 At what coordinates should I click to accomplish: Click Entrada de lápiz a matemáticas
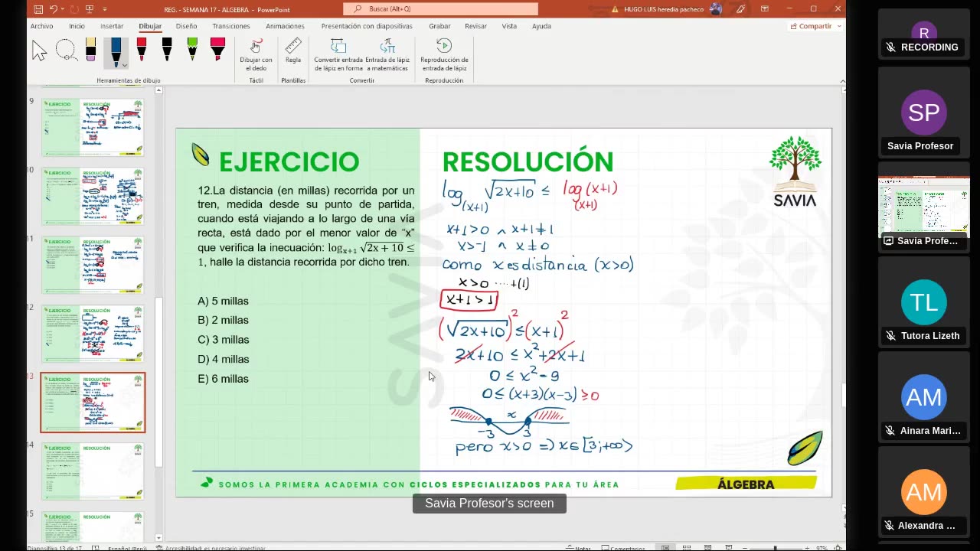click(x=387, y=55)
